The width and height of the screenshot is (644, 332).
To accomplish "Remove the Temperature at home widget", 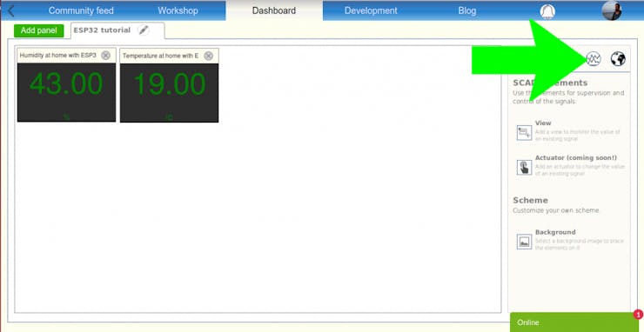I will click(209, 56).
